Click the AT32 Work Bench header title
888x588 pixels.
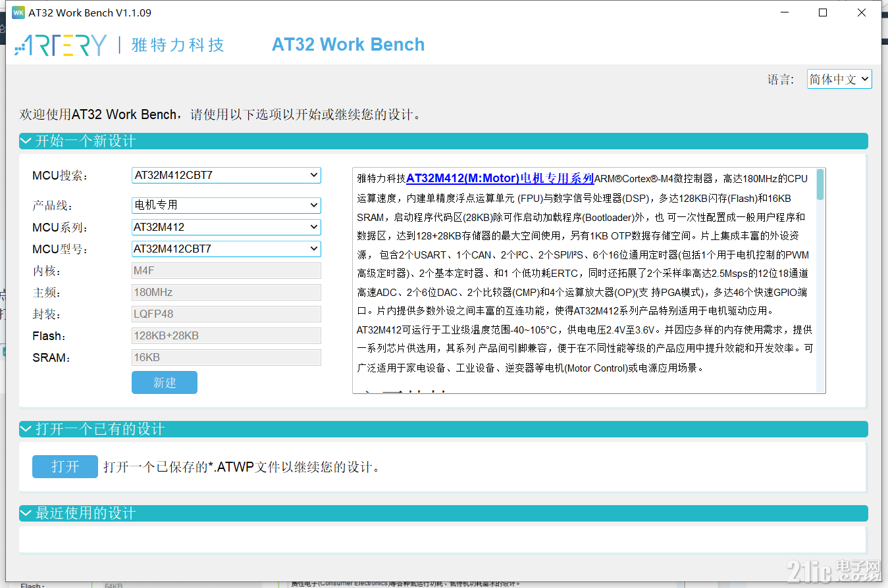coord(348,45)
